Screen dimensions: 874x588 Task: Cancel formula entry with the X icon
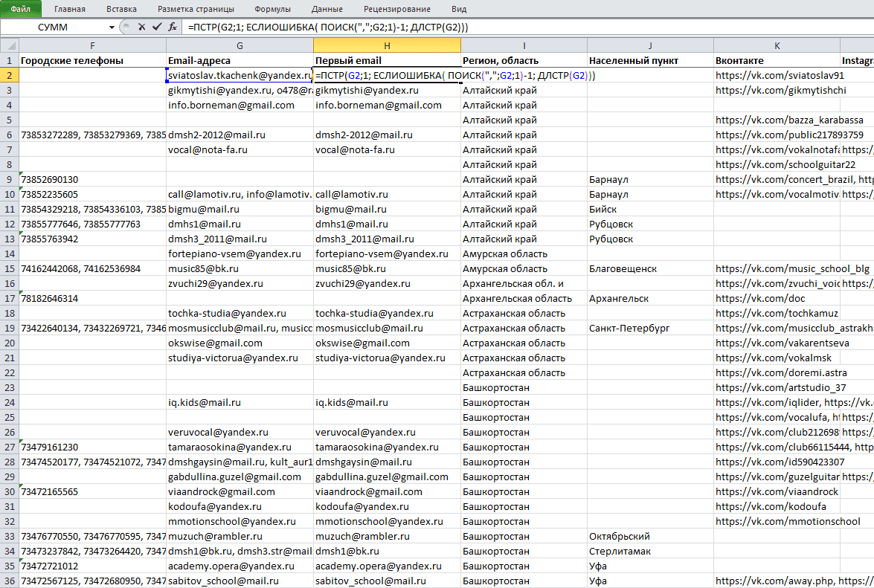coord(141,27)
